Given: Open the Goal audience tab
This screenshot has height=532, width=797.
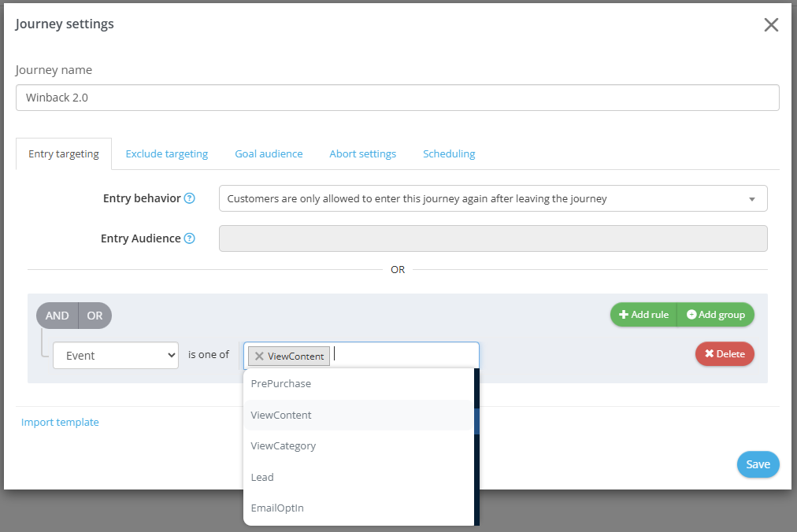Looking at the screenshot, I should [x=269, y=154].
